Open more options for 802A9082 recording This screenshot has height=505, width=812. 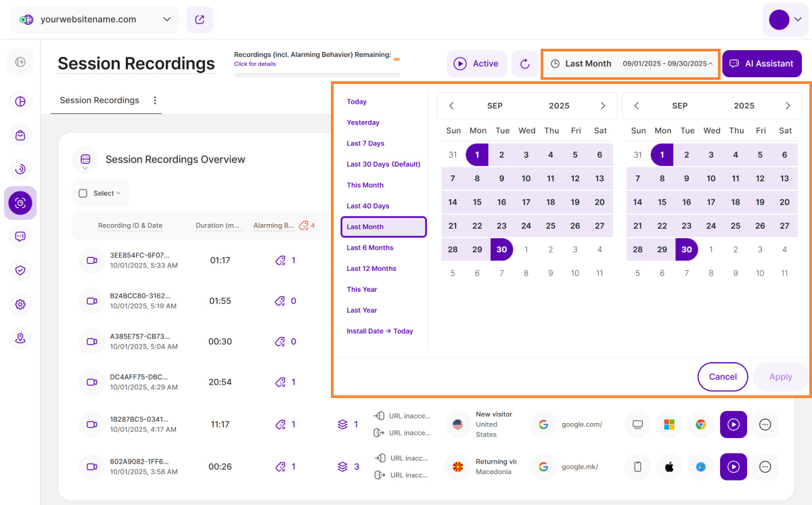pos(765,466)
